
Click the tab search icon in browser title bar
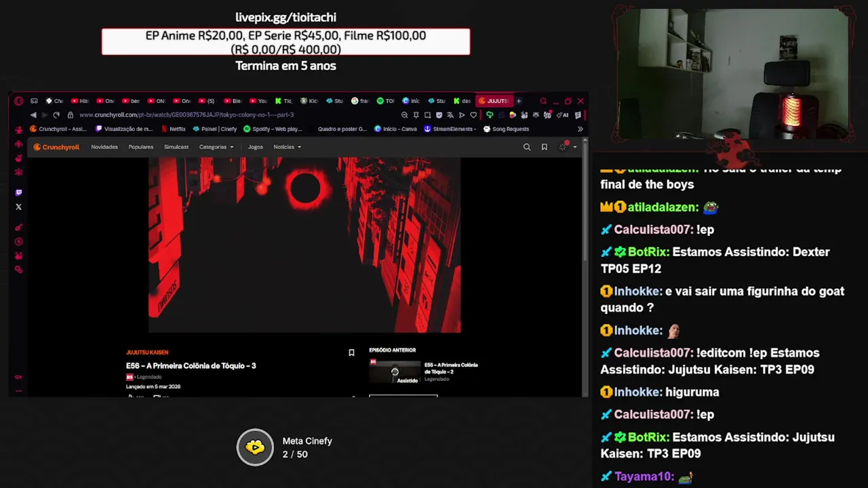pyautogui.click(x=543, y=101)
